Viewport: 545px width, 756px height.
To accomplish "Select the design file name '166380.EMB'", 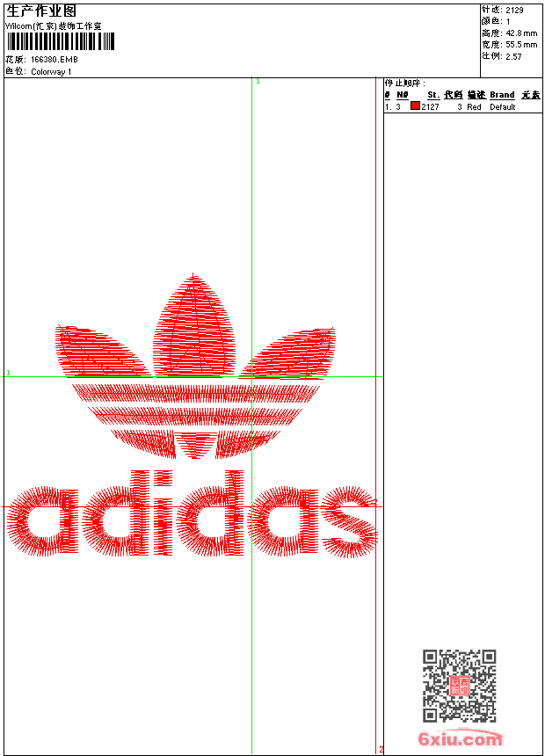I will [54, 59].
